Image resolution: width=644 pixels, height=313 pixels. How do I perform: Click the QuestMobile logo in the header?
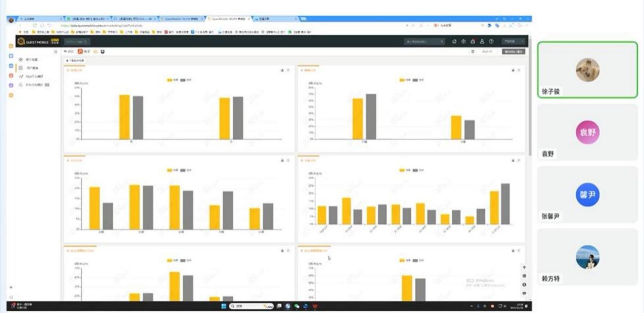pyautogui.click(x=38, y=41)
